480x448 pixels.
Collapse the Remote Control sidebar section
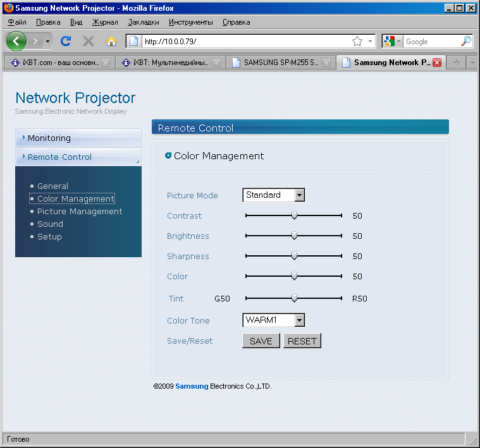click(x=78, y=157)
